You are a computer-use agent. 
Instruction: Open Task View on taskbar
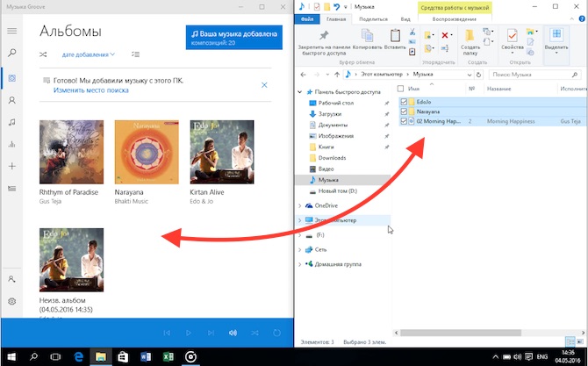point(55,357)
